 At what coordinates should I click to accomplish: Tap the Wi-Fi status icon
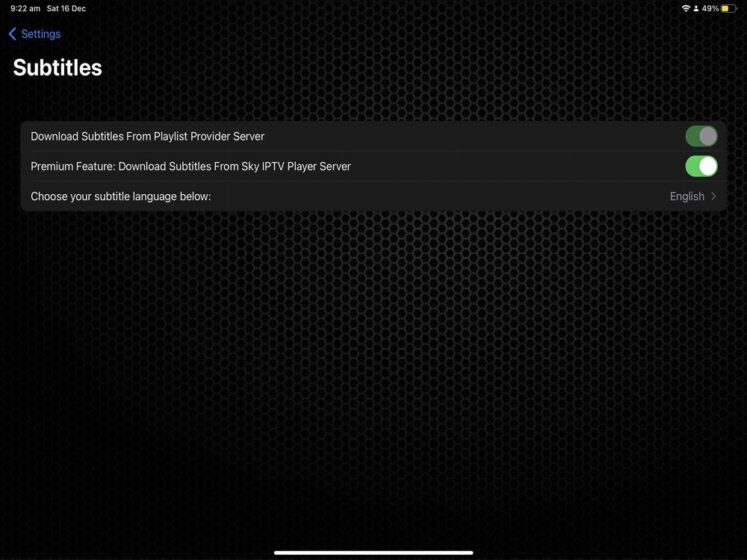686,8
